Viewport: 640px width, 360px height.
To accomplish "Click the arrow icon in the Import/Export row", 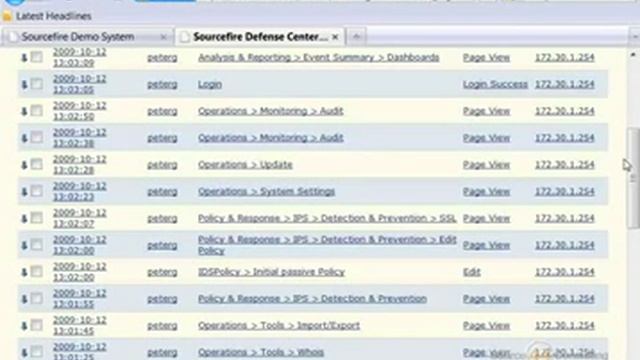I will [x=24, y=326].
